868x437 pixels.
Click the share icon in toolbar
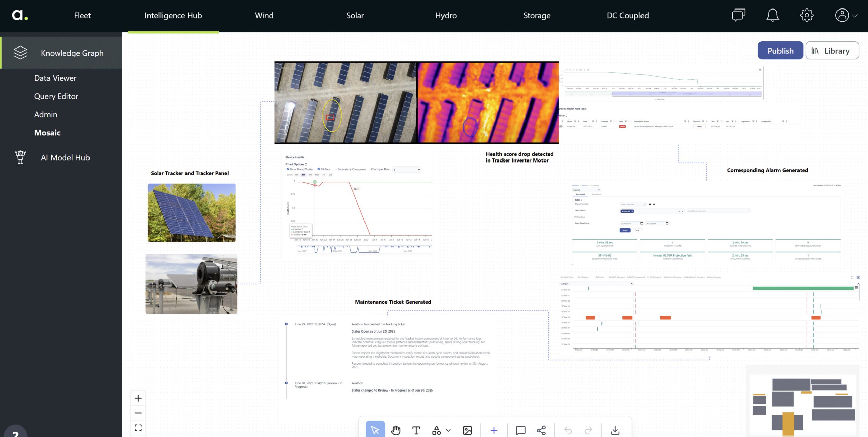(x=541, y=430)
